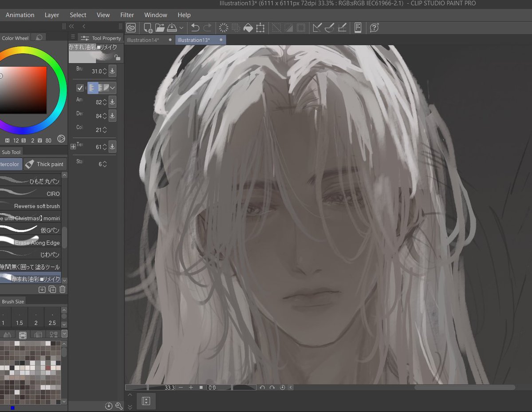
Task: Open the Filter menu
Action: coord(127,15)
